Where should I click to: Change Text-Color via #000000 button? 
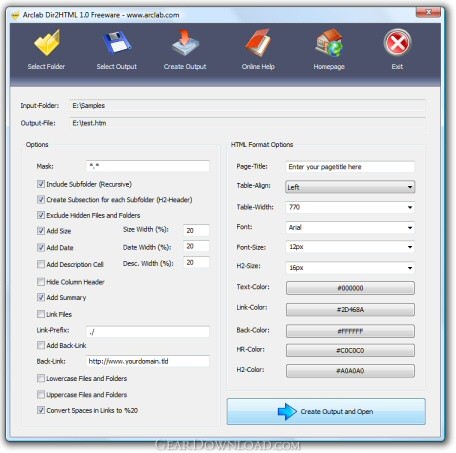(x=350, y=288)
